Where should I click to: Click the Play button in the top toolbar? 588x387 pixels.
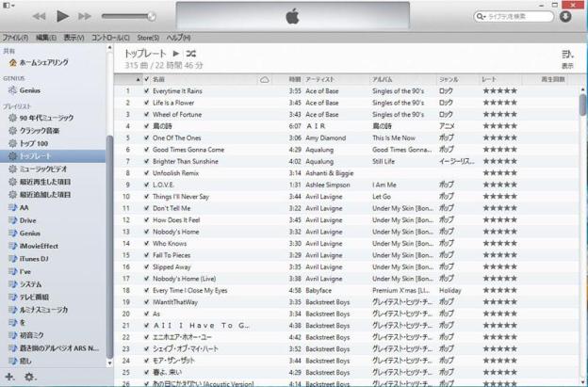click(x=62, y=16)
